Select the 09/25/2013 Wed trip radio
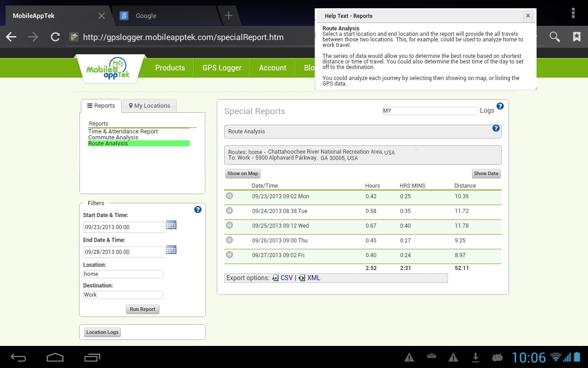588x368 pixels. pos(229,225)
